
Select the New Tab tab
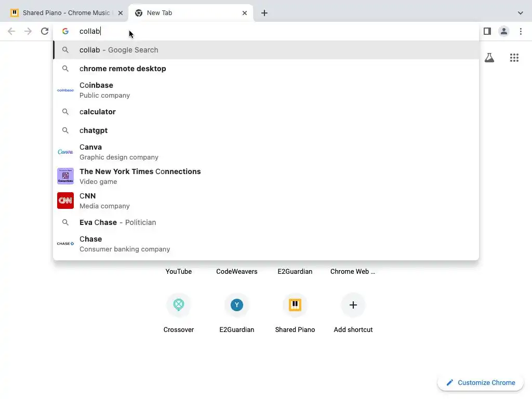(191, 13)
